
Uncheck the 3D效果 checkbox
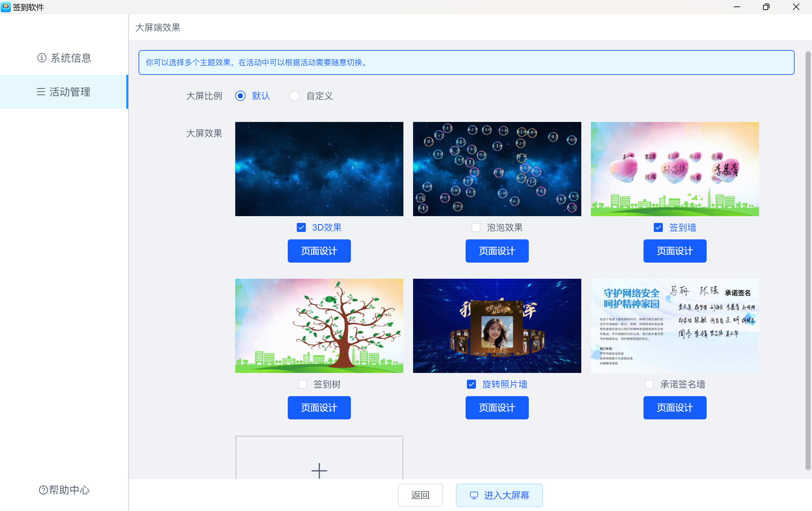[x=301, y=227]
